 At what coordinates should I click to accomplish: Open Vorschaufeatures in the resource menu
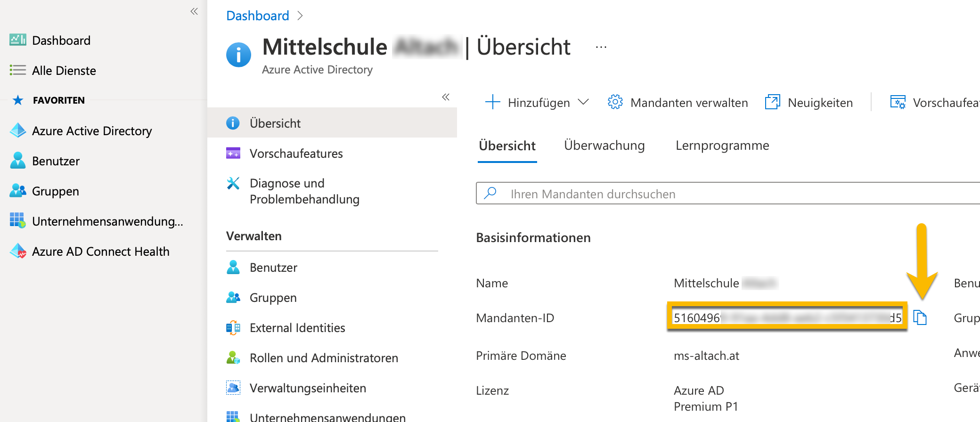pyautogui.click(x=296, y=154)
